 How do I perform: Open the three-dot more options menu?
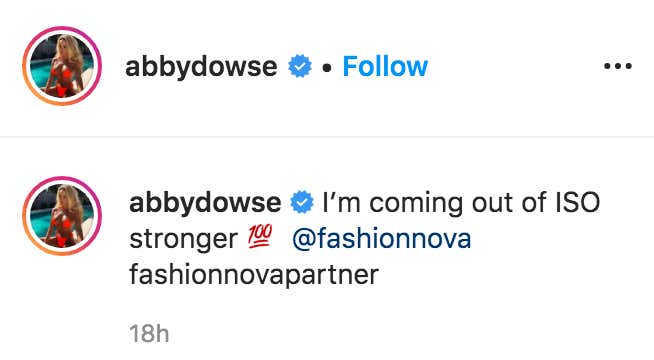[618, 66]
